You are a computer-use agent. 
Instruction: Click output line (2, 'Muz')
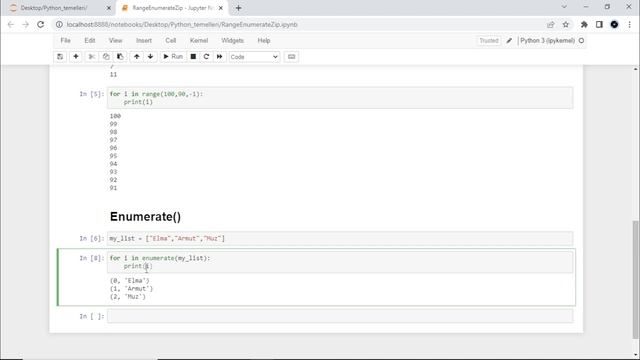click(x=127, y=297)
